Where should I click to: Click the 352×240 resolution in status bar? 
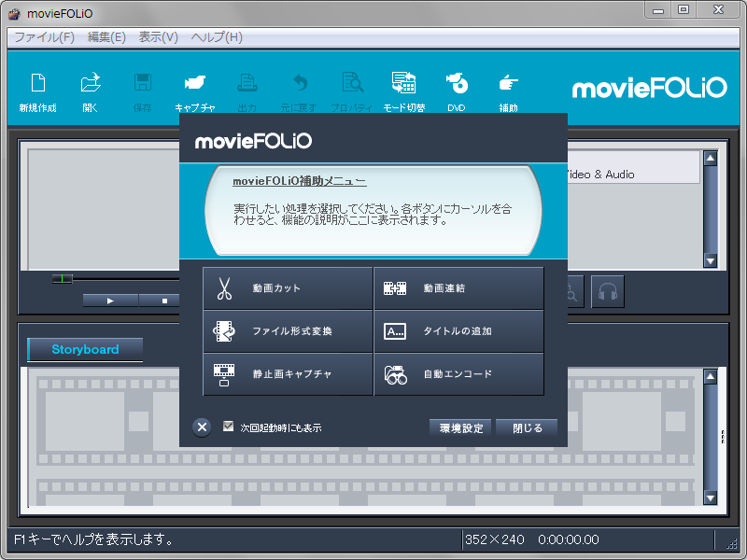(x=495, y=539)
